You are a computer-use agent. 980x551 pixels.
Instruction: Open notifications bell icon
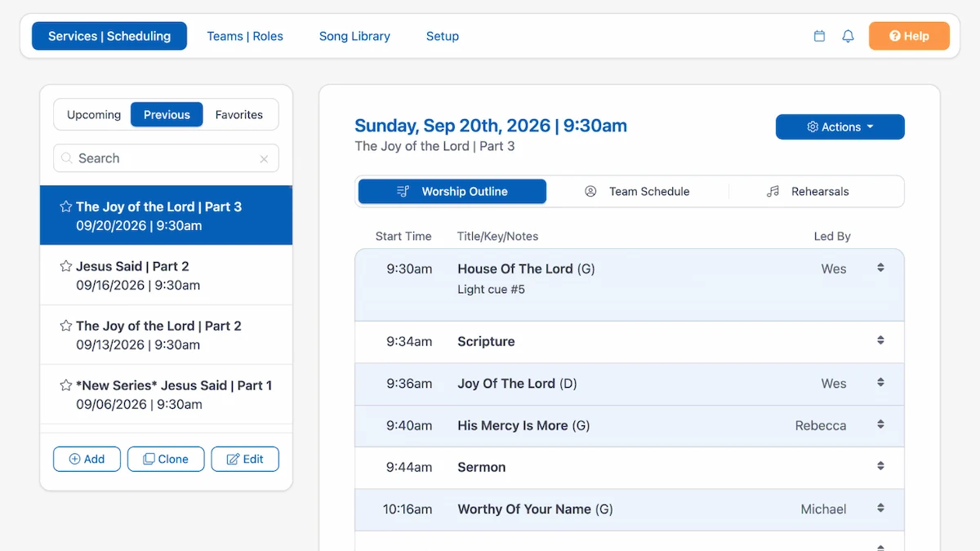tap(848, 36)
